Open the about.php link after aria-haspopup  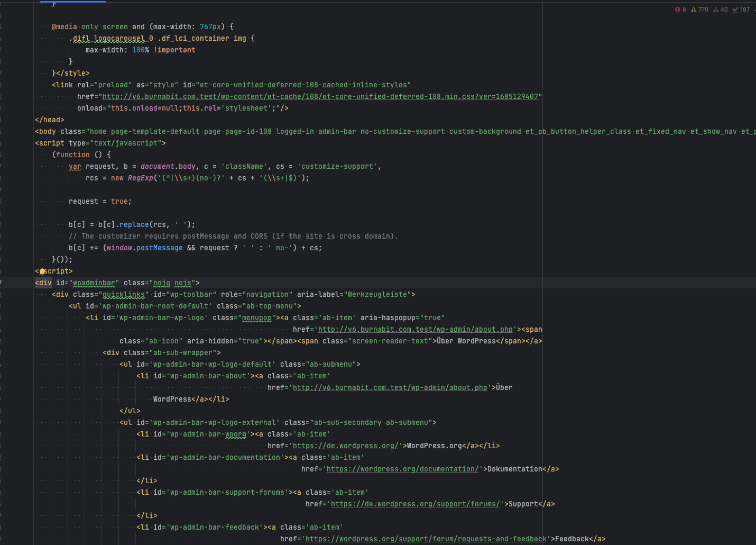coord(415,330)
